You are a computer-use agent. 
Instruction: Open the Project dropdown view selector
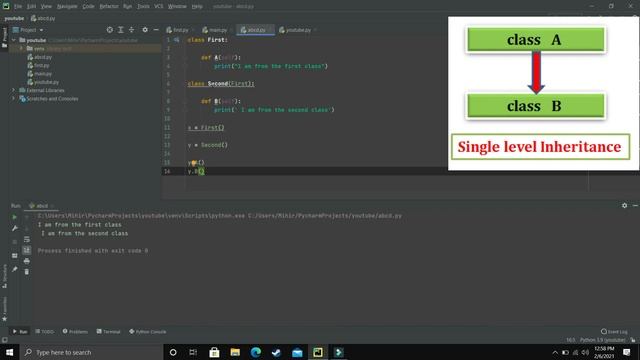pos(28,30)
